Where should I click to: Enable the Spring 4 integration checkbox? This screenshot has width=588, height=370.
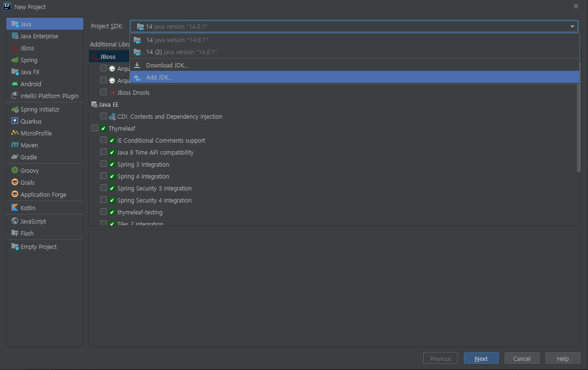[104, 176]
